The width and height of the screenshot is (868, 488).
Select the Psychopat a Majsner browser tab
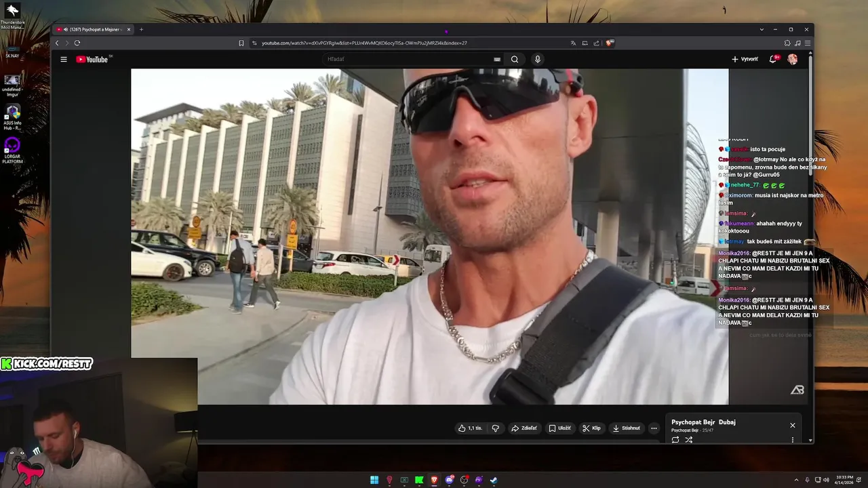(x=94, y=30)
